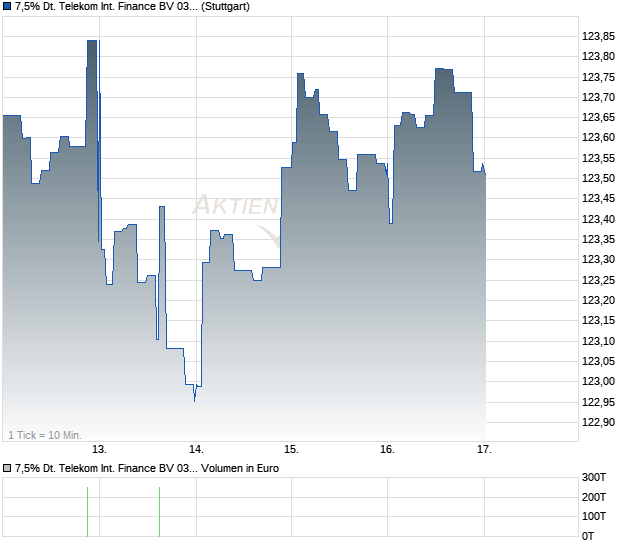Click the blue legend square beside price title
620x546 pixels.
point(7,7)
